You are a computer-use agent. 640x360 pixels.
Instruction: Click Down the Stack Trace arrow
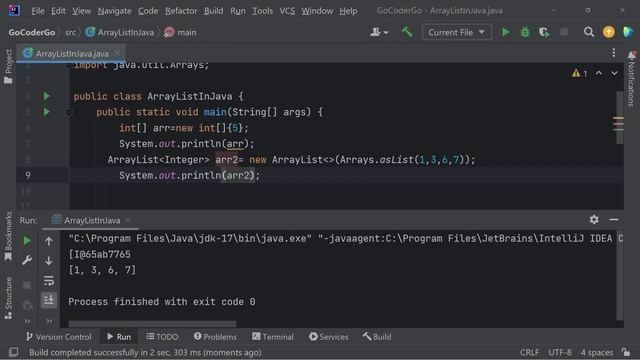pyautogui.click(x=49, y=260)
